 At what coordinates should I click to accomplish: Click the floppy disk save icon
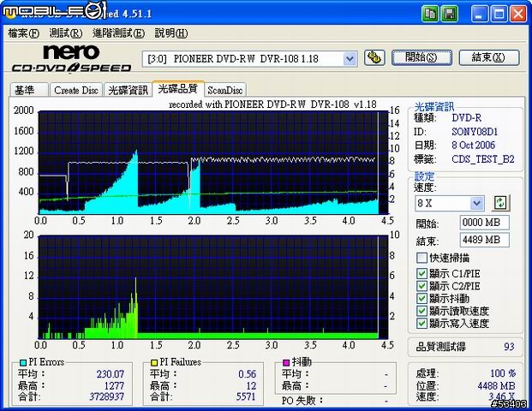[449, 14]
